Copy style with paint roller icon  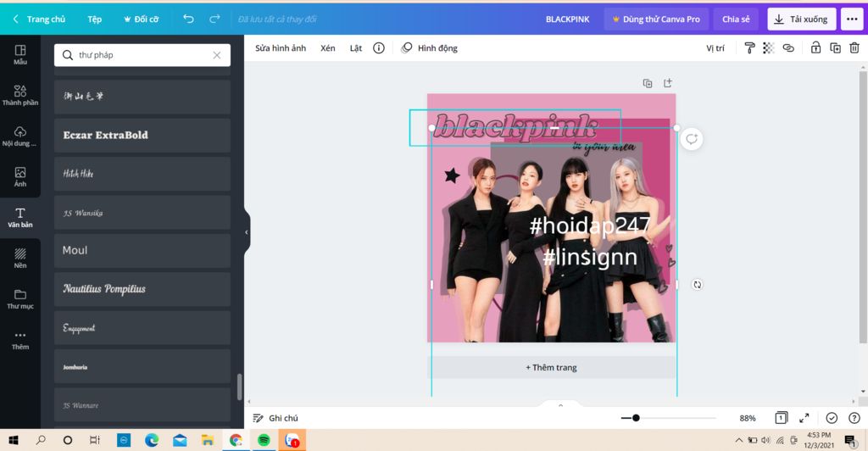pos(749,48)
